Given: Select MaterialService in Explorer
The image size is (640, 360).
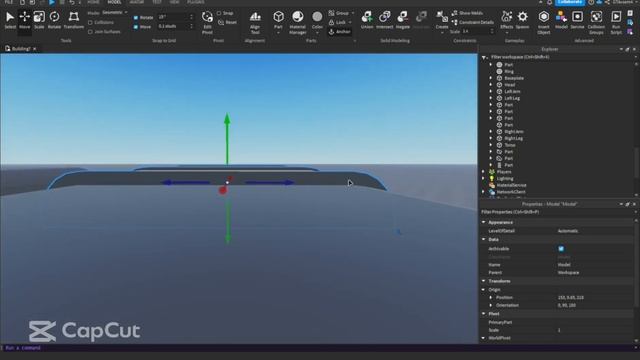Looking at the screenshot, I should pyautogui.click(x=511, y=185).
